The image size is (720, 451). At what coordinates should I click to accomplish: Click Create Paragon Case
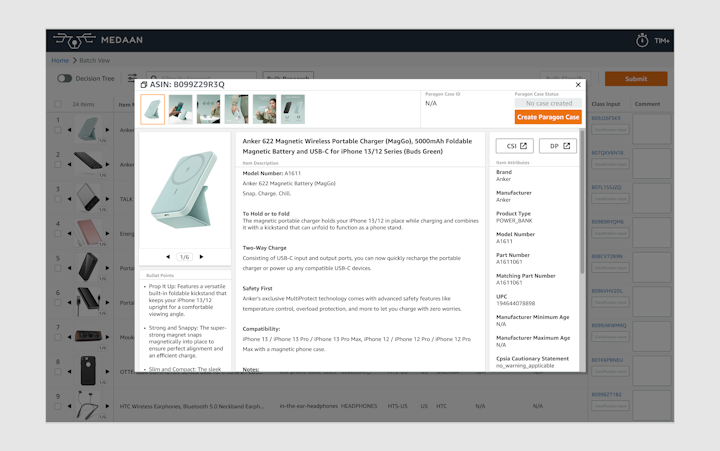coord(548,117)
